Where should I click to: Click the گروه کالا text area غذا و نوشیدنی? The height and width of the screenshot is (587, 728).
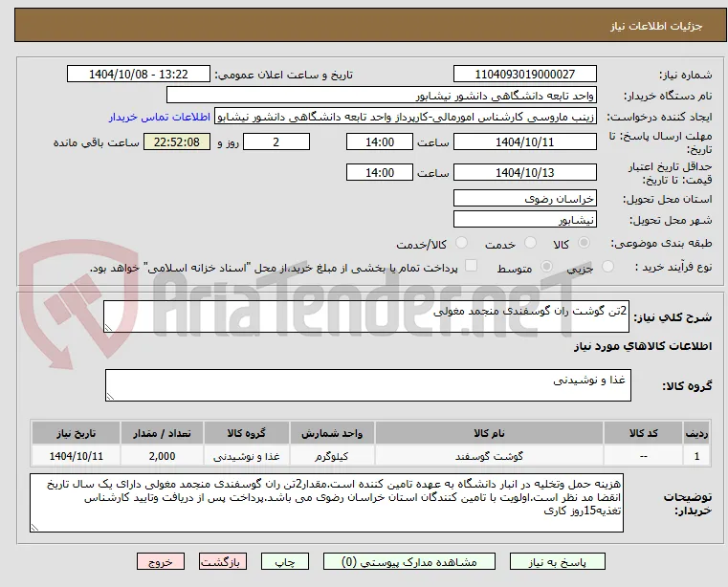368,385
